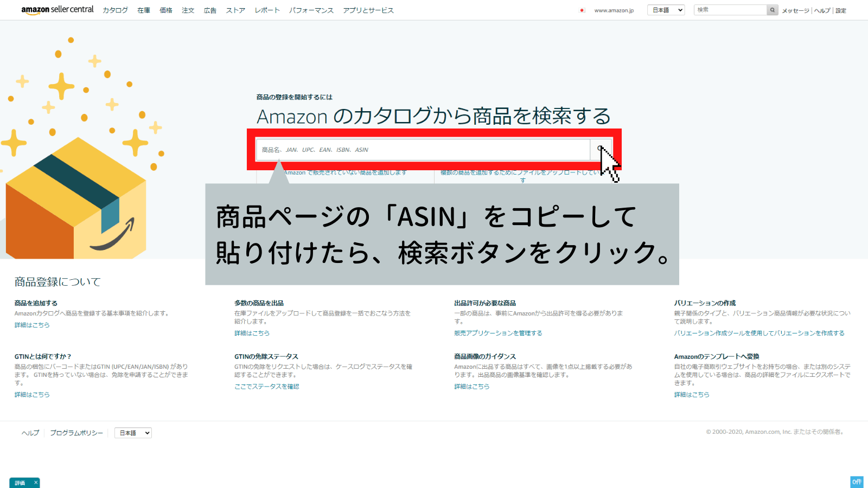Click the catalog product search input field
The width and height of the screenshot is (868, 488).
pyautogui.click(x=423, y=150)
